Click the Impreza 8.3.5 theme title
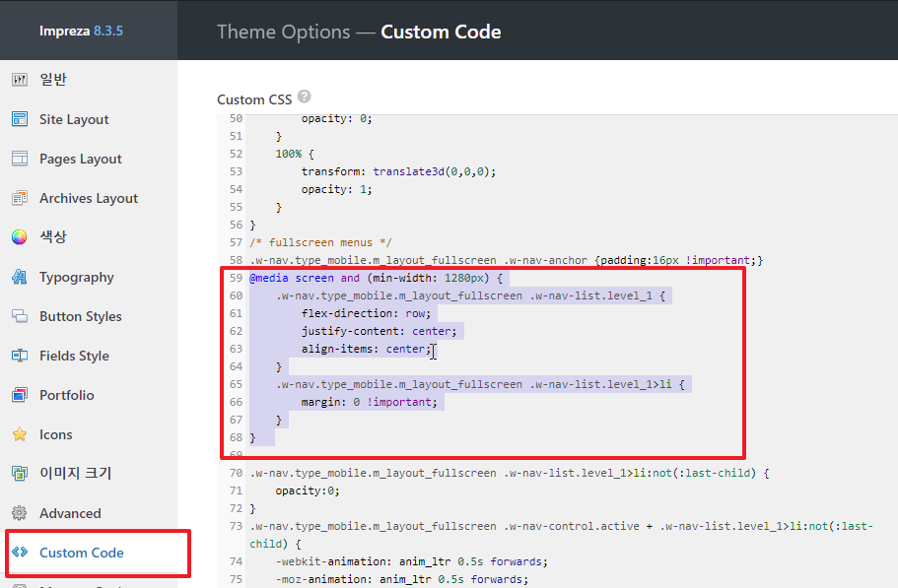Screen dimensions: 898x588 point(81,31)
